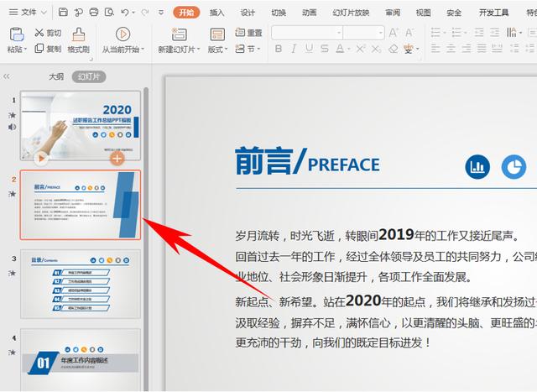Click the increase indent icon

click(x=494, y=33)
